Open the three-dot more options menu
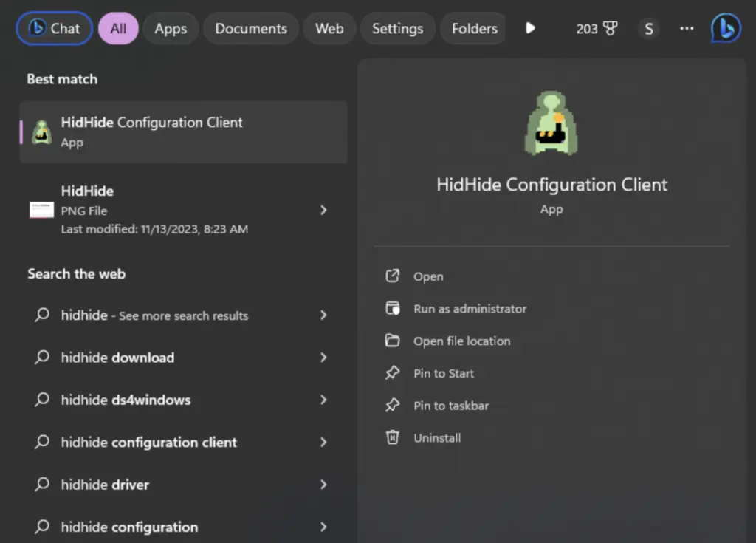The height and width of the screenshot is (543, 756). click(687, 29)
